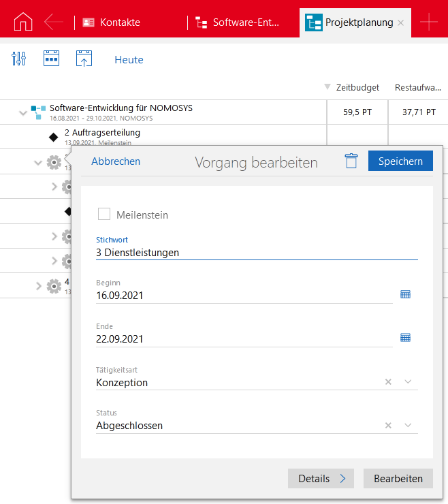This screenshot has width=448, height=504.
Task: Click the home icon in the red bar
Action: (23, 22)
